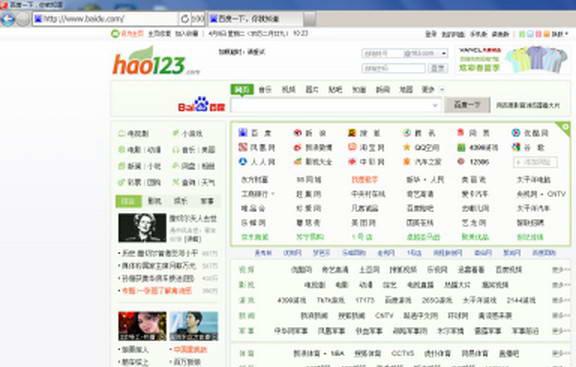Open the Thatcher news photo thumbnail
The width and height of the screenshot is (576, 367).
142,228
